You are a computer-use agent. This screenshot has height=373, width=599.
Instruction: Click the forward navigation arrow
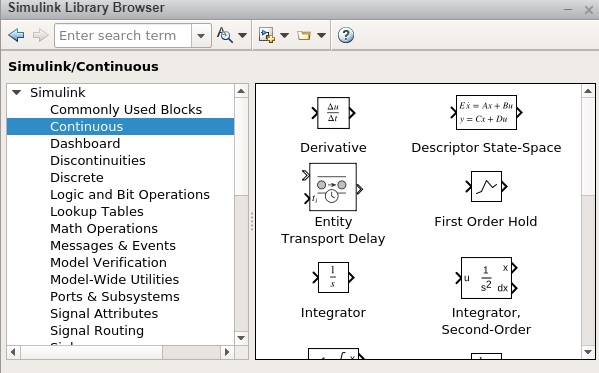point(40,36)
